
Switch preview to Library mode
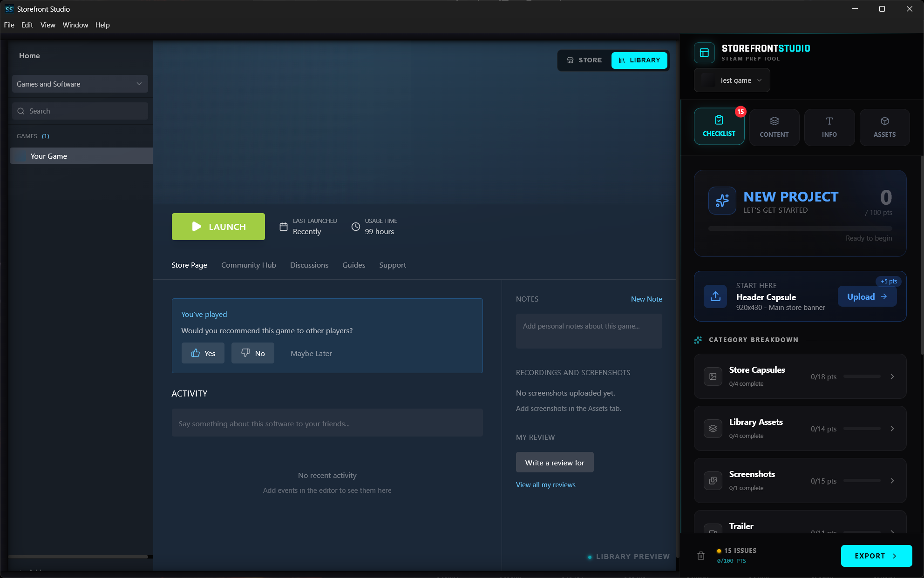(x=639, y=60)
